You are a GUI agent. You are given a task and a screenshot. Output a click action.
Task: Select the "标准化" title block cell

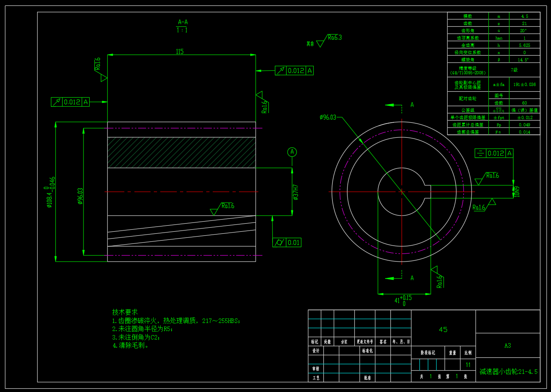(367, 351)
